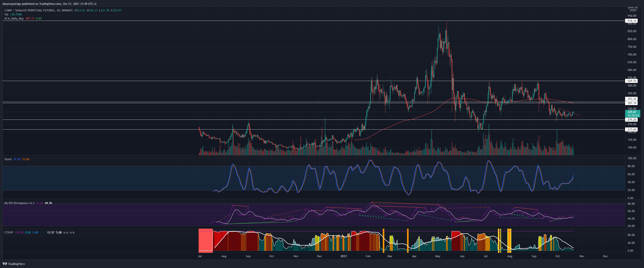This screenshot has height=268, width=644.
Task: Click the 215.66 price line label
Action: pyautogui.click(x=632, y=129)
